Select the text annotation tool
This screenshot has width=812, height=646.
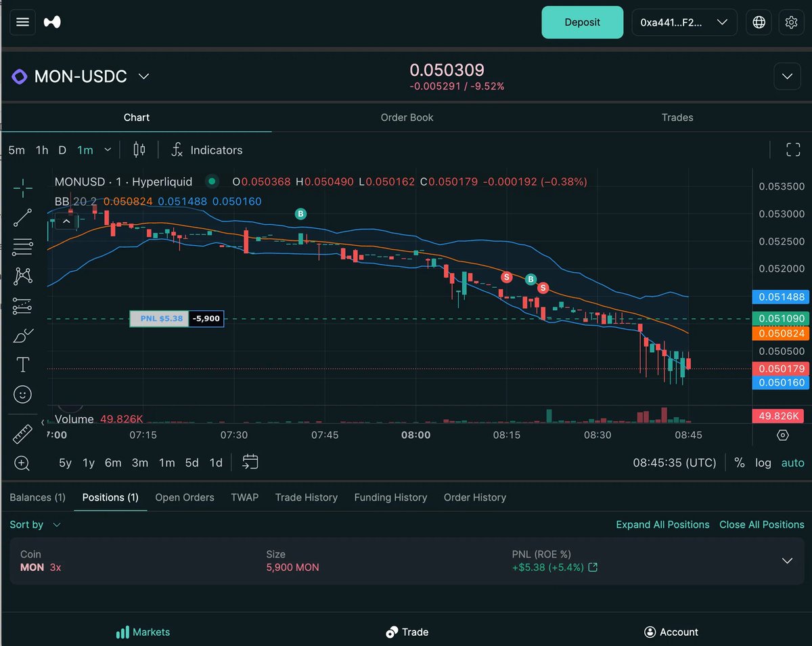[22, 364]
